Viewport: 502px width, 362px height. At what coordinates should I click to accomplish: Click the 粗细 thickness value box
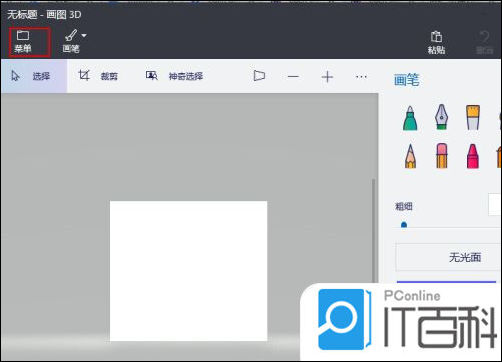point(495,205)
